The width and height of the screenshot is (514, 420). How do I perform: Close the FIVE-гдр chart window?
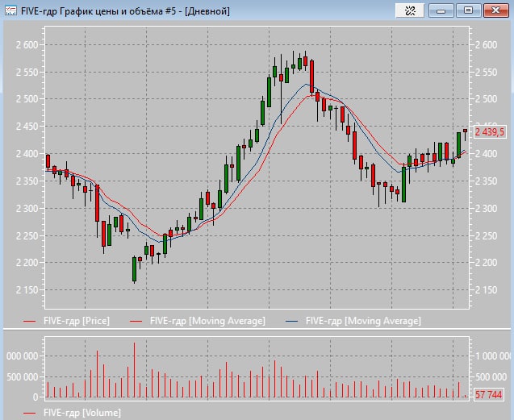click(496, 10)
